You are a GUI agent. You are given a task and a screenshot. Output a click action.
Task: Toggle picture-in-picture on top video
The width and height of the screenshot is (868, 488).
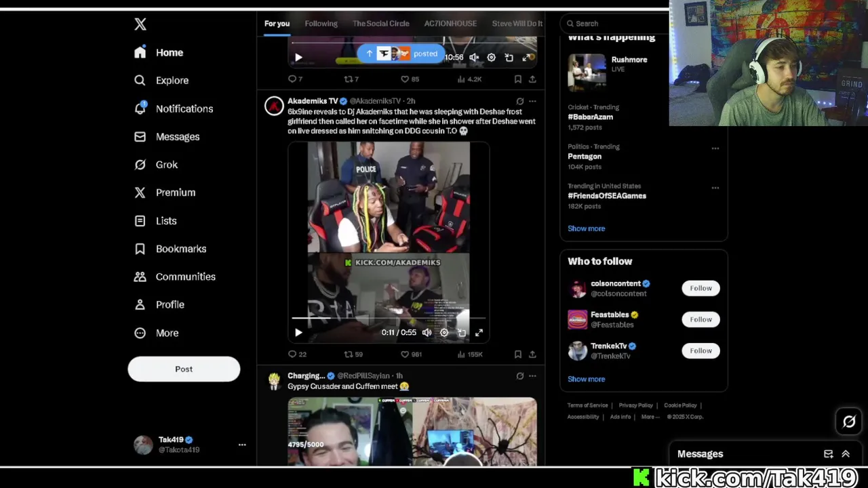click(x=509, y=58)
